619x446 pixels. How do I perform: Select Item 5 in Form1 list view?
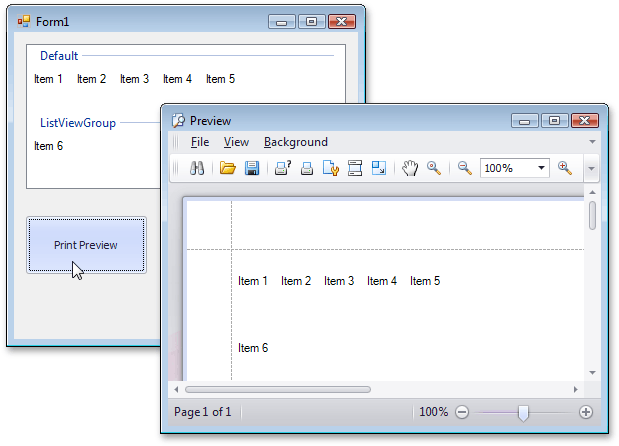click(x=220, y=79)
